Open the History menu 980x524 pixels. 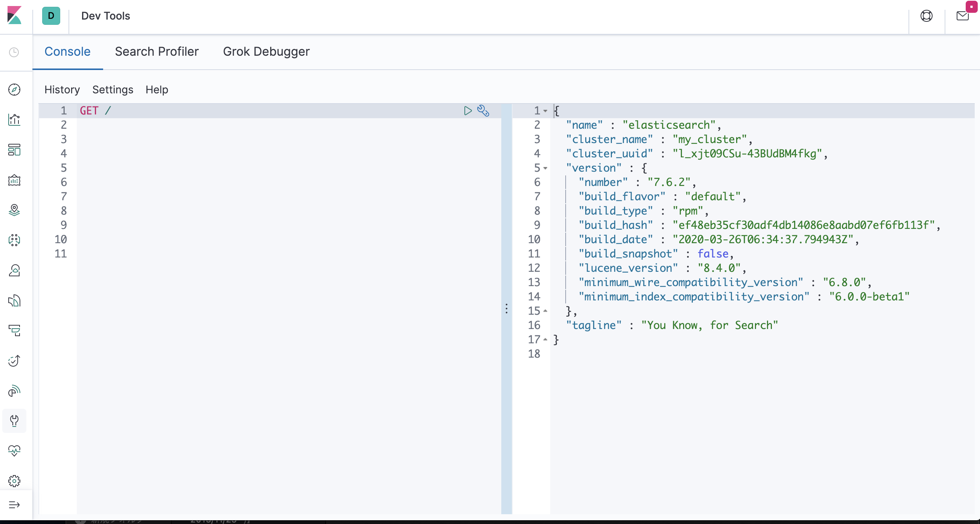[62, 90]
